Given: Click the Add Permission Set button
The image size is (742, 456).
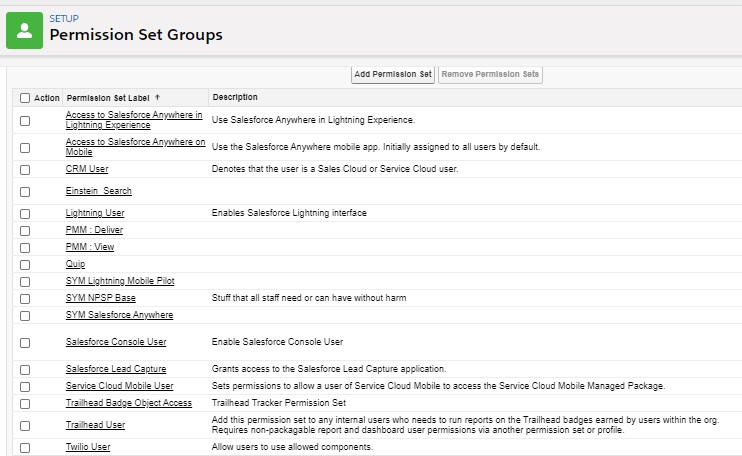Looking at the screenshot, I should pyautogui.click(x=393, y=74).
